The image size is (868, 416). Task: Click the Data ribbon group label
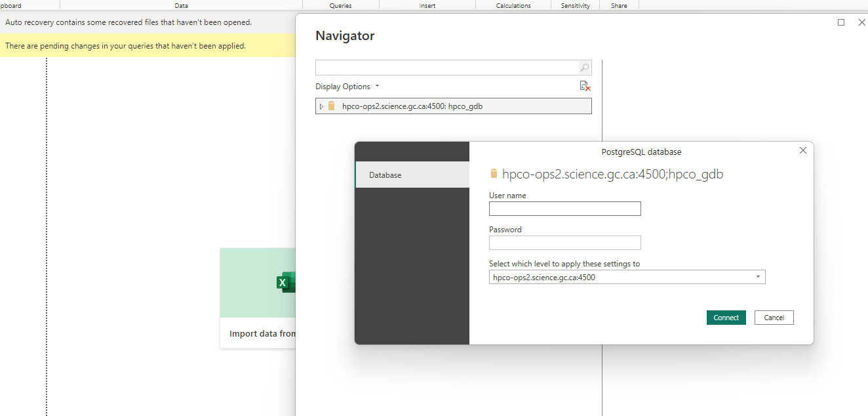click(x=182, y=5)
